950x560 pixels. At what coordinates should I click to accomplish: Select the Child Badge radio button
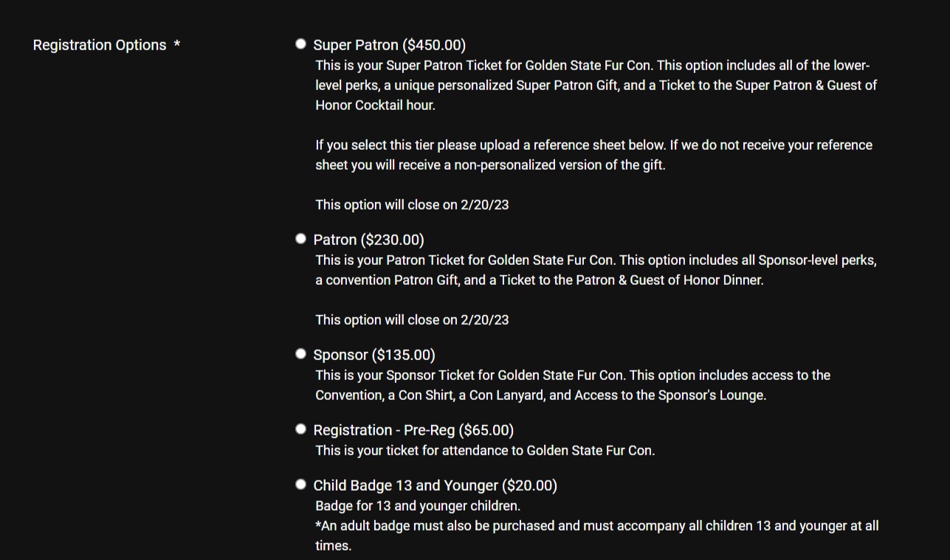(x=300, y=485)
